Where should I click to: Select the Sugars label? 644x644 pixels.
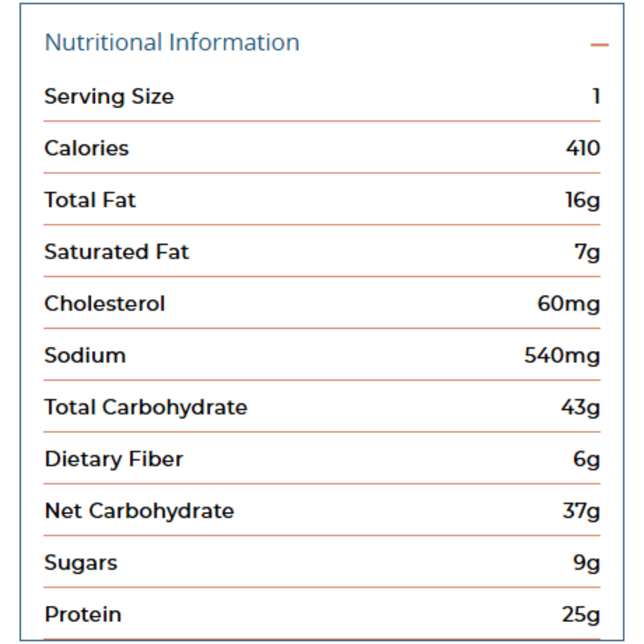[80, 563]
